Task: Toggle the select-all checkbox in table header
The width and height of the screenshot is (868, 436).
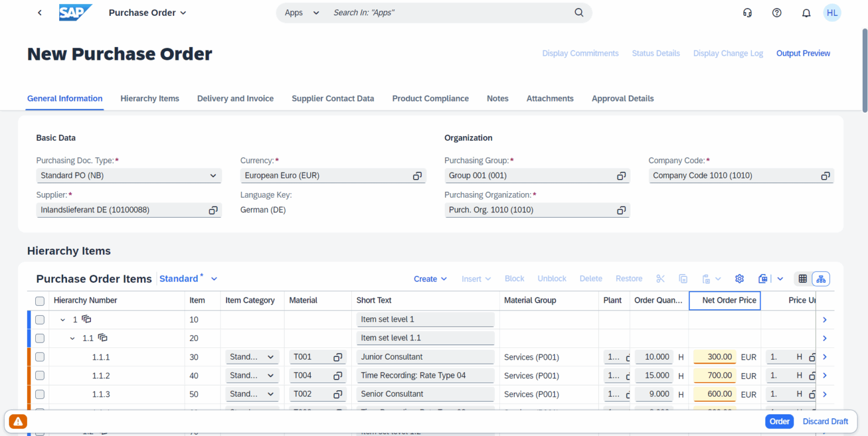Action: tap(40, 300)
